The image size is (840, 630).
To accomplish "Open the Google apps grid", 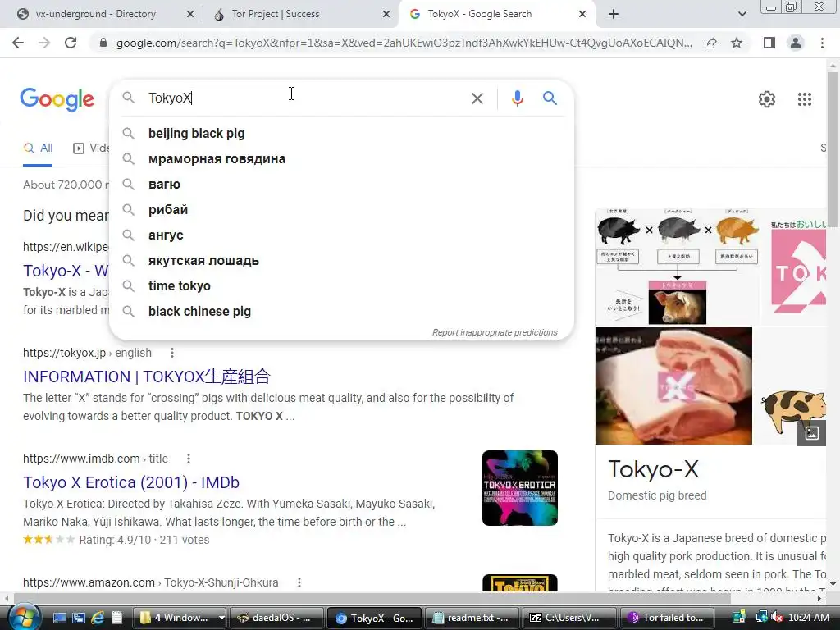I will point(804,99).
